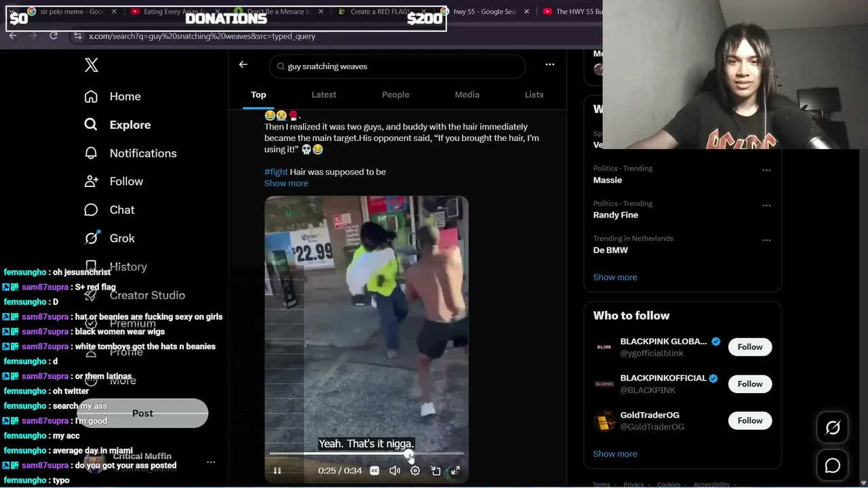View site information icon in address bar
This screenshot has height=488, width=868.
[x=77, y=36]
